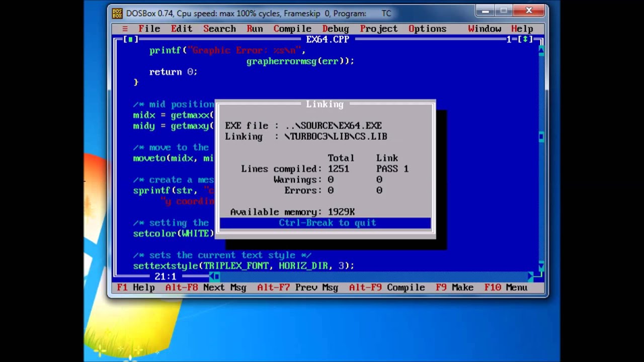Click the PASS 1 link status
The width and height of the screenshot is (644, 362).
(392, 169)
